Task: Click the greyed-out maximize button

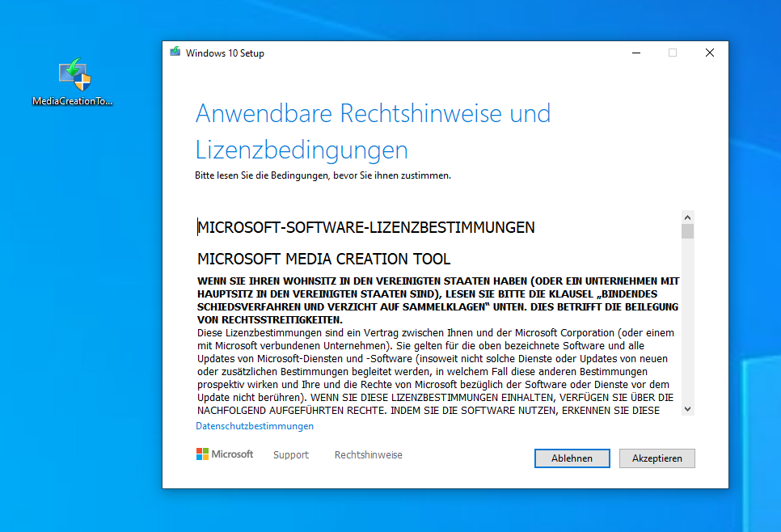Action: [x=673, y=53]
